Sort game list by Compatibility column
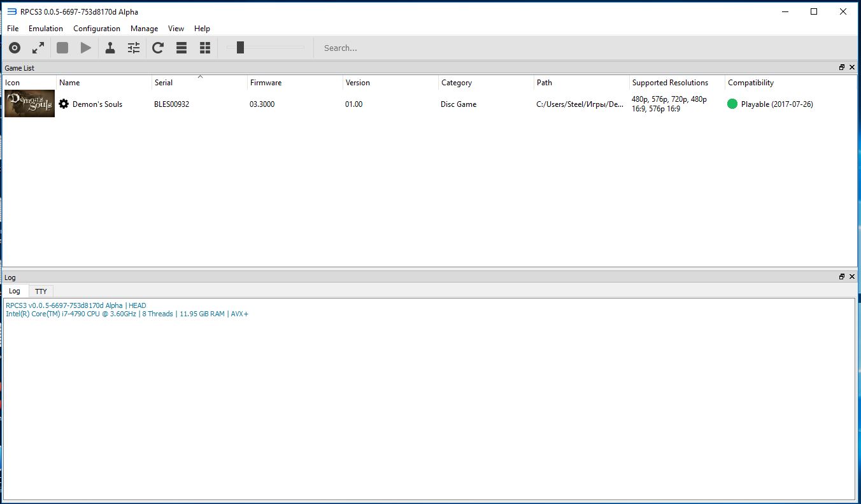The image size is (861, 504). point(751,83)
